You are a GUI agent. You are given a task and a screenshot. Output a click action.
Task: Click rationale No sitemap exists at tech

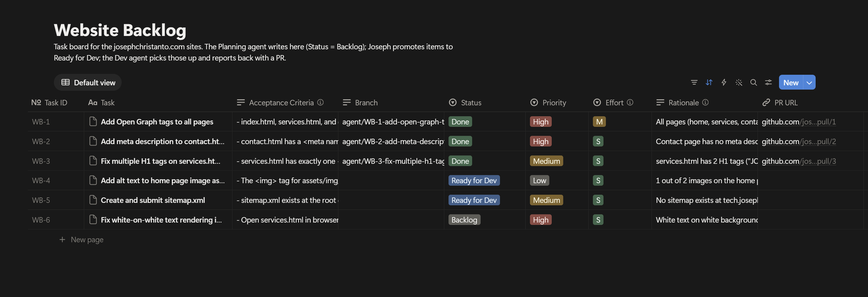coord(705,200)
